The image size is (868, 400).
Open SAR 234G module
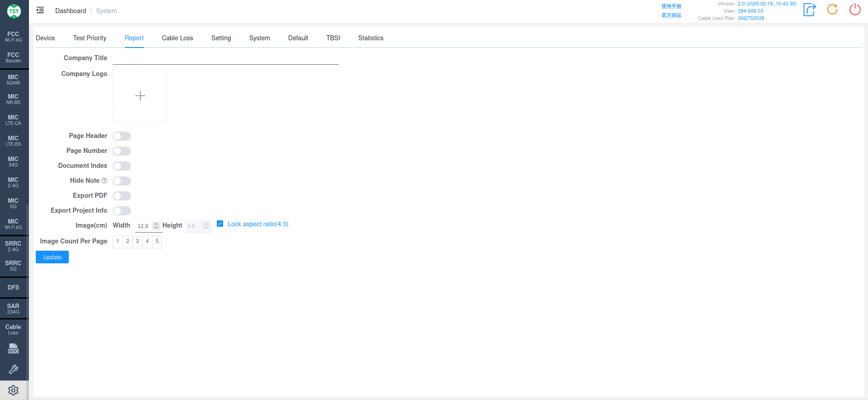14,309
